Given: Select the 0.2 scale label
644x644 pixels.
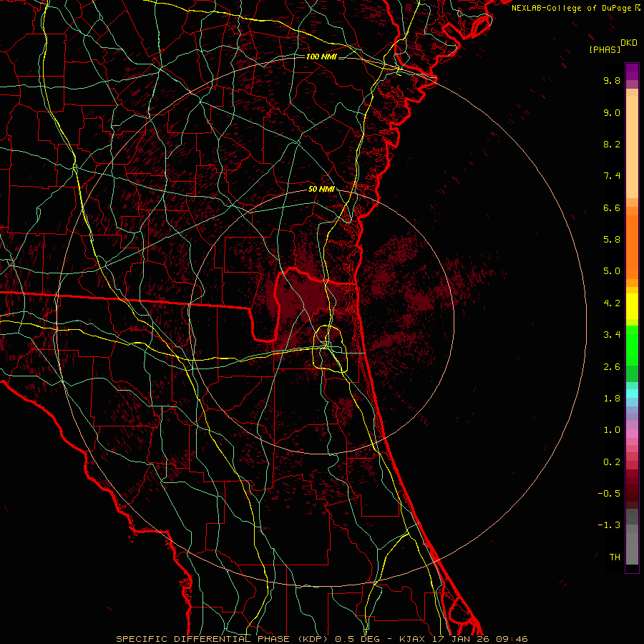Looking at the screenshot, I should 612,462.
